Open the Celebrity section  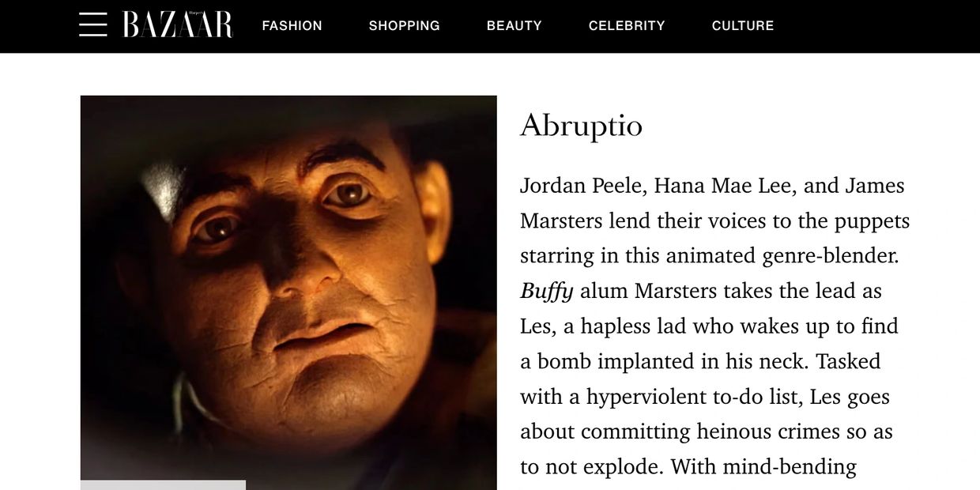(627, 25)
